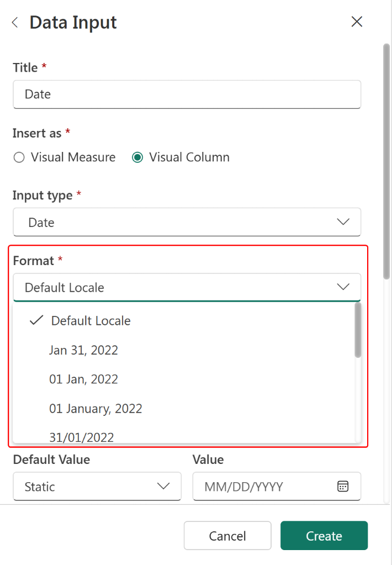Collapse the Format dropdown showing Default Locale
The height and width of the screenshot is (565, 392).
187,287
